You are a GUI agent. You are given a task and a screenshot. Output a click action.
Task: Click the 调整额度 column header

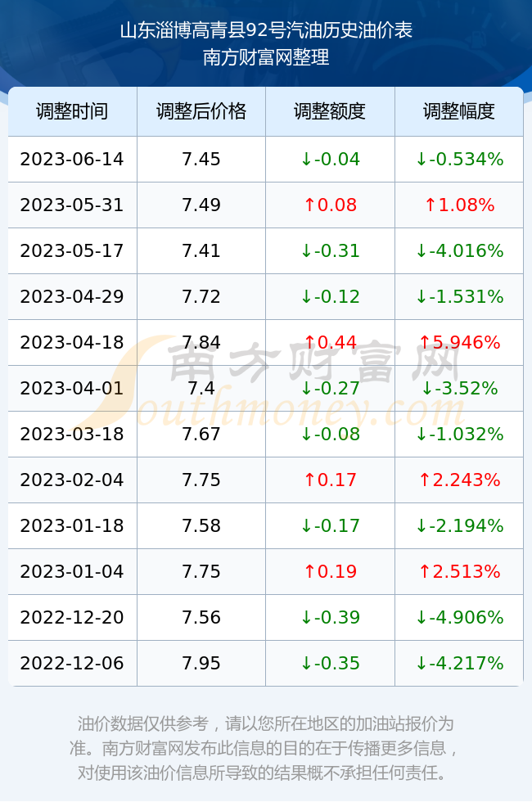(330, 111)
